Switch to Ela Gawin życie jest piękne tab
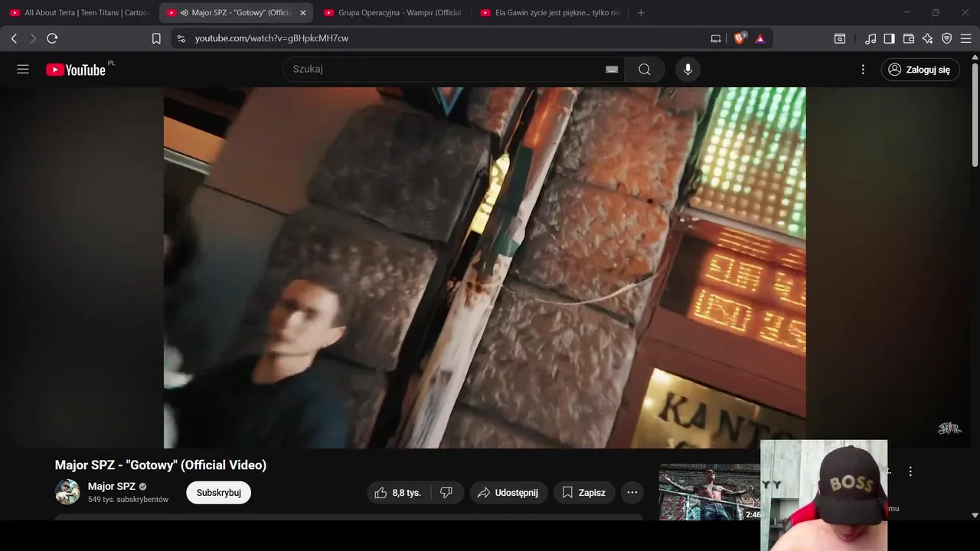 [548, 13]
